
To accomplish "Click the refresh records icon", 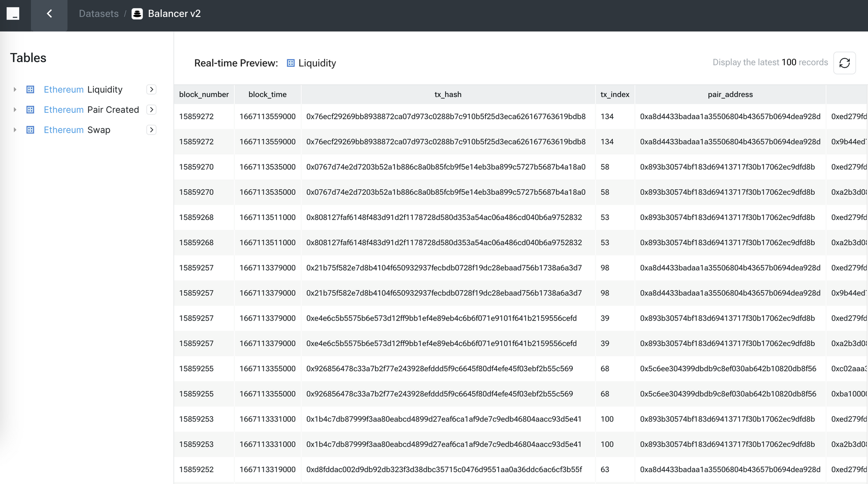I will [x=844, y=63].
